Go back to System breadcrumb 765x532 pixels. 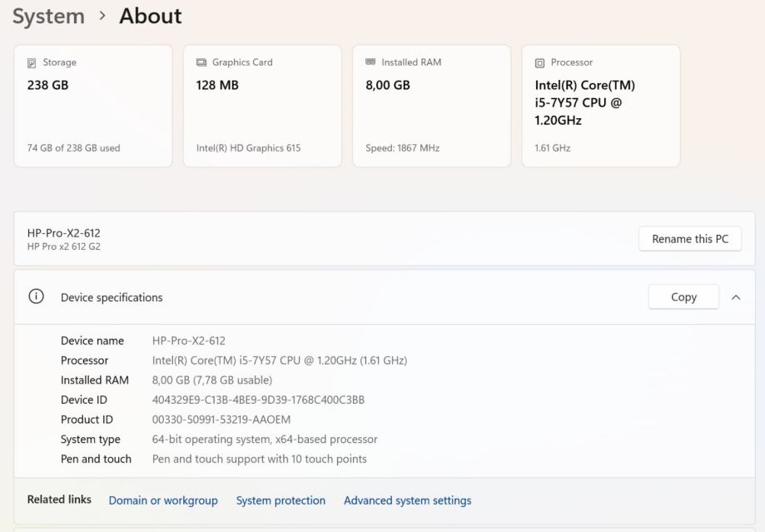[x=48, y=16]
